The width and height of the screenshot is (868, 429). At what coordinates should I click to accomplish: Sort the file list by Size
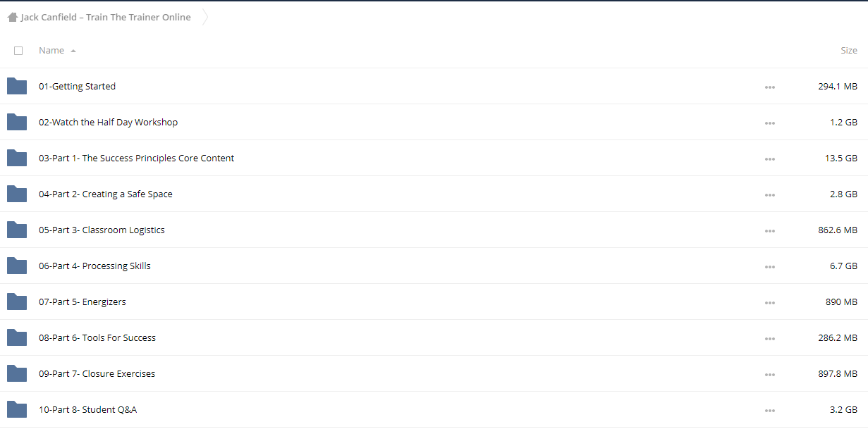click(x=849, y=51)
